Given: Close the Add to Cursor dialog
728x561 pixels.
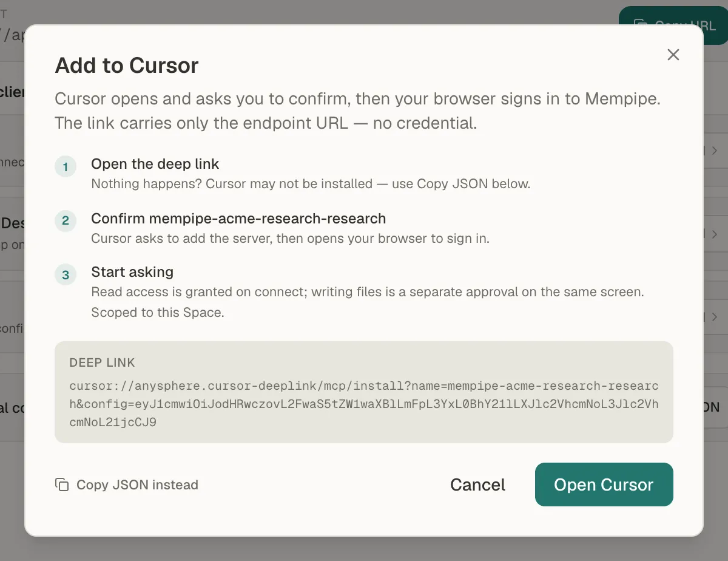Looking at the screenshot, I should (673, 55).
